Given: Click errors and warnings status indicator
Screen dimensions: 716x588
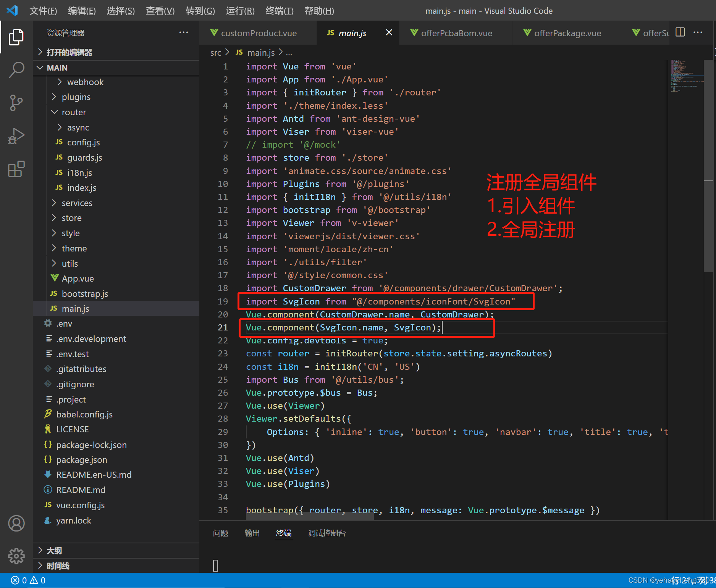Looking at the screenshot, I should pyautogui.click(x=28, y=580).
